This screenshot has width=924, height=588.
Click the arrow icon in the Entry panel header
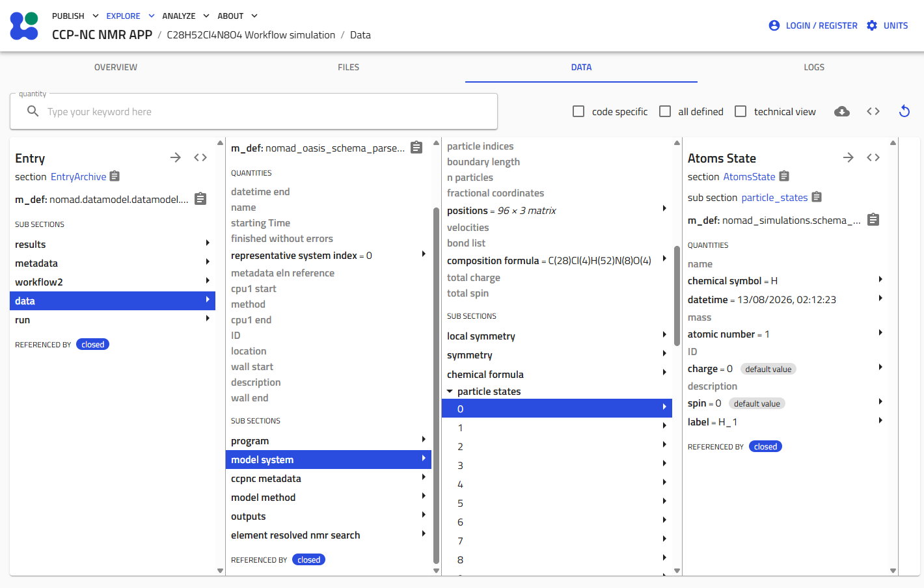coord(176,157)
